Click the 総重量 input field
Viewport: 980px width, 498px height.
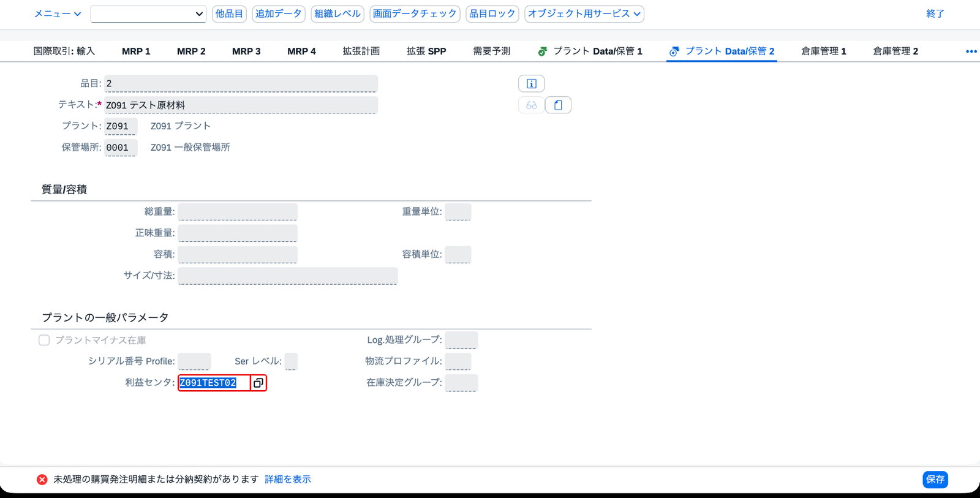coord(238,212)
